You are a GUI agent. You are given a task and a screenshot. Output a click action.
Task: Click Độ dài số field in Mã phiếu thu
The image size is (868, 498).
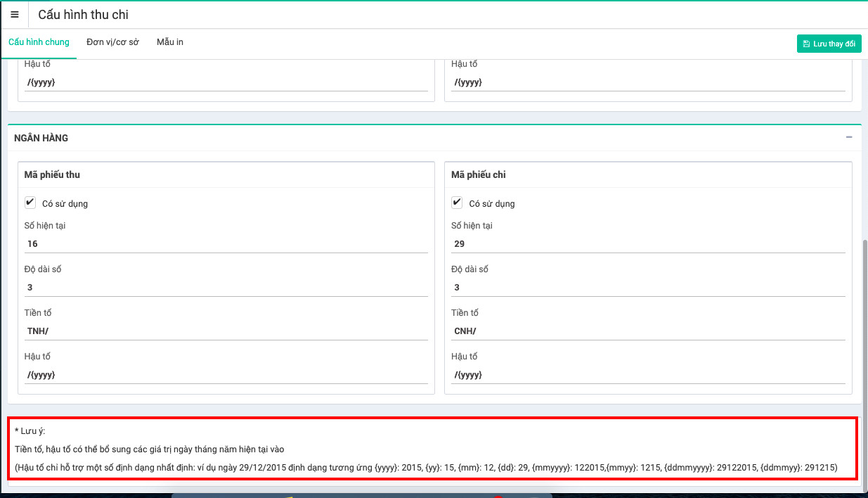pos(225,288)
